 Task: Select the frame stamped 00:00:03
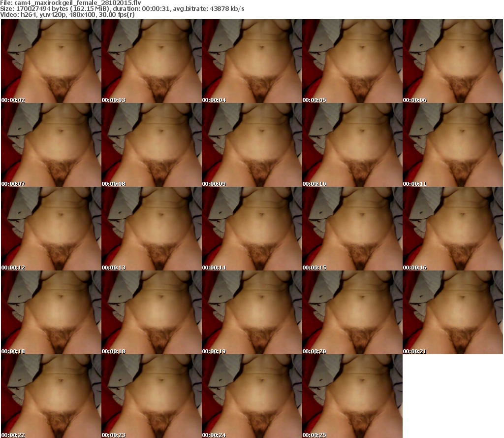click(152, 61)
